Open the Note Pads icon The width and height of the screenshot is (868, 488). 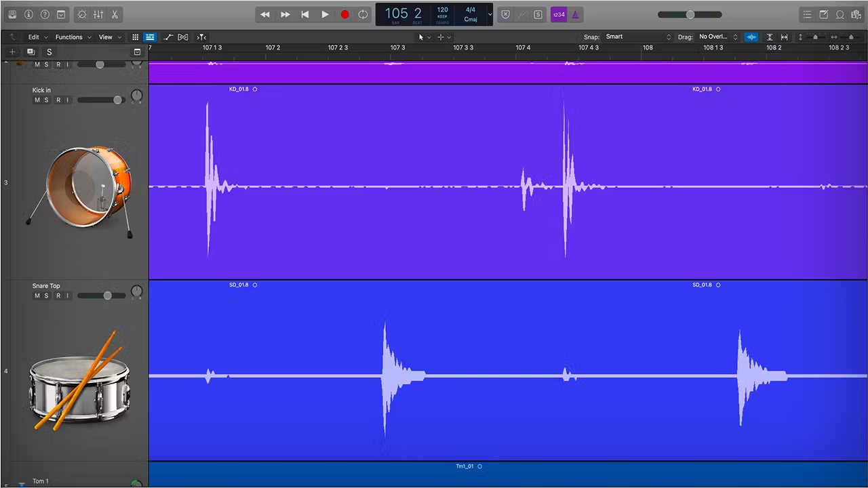point(823,14)
